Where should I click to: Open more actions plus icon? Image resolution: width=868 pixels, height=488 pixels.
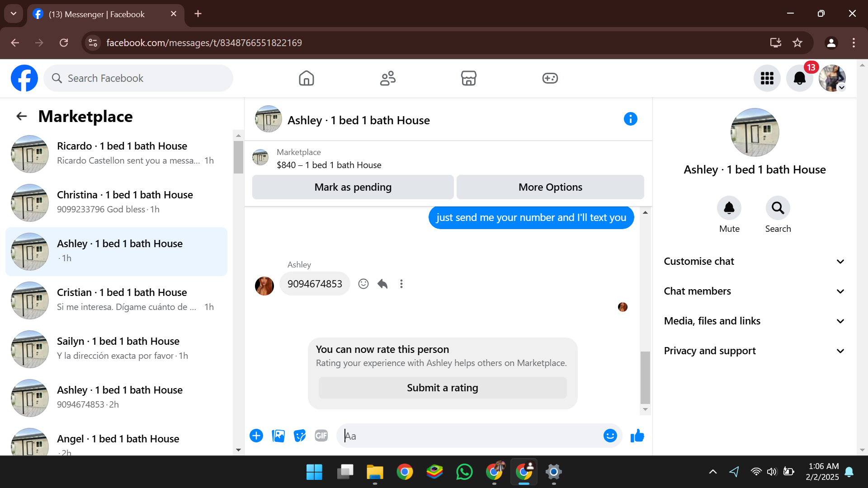coord(256,436)
